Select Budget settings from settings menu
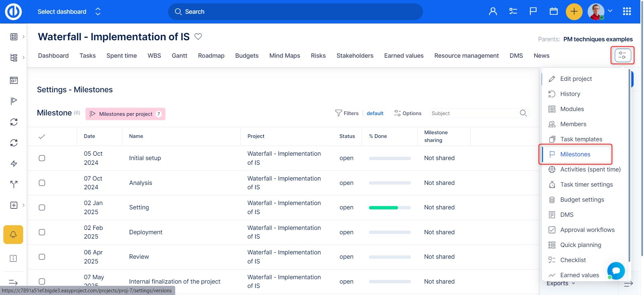This screenshot has width=644, height=295. [582, 200]
